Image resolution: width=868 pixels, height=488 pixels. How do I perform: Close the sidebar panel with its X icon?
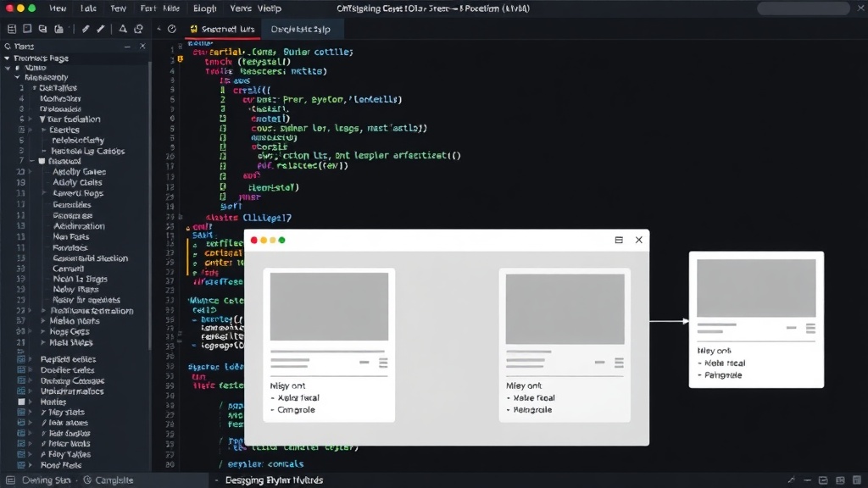(142, 47)
